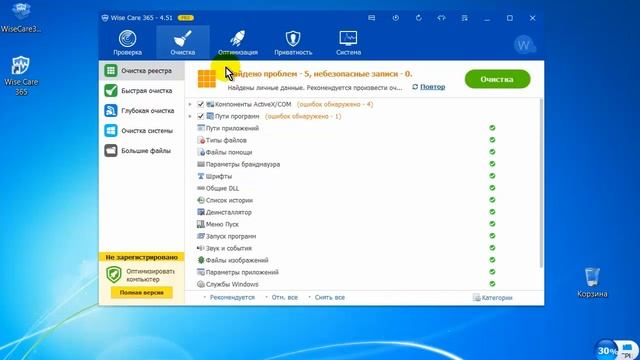
Task: Click the green status check for Шрифты
Action: 492,176
